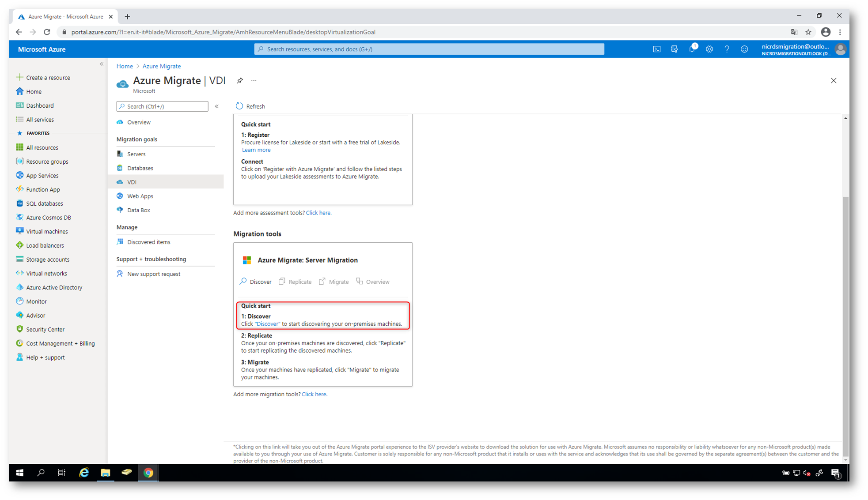
Task: Open the Directory + subscription filter icon
Action: click(674, 49)
